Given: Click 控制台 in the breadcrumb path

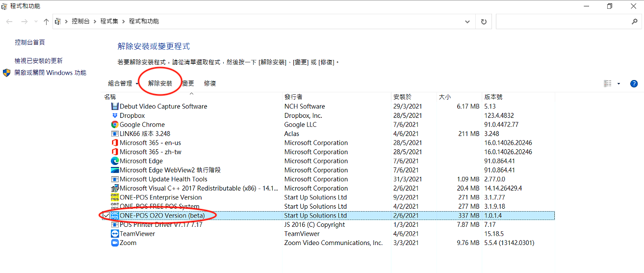Looking at the screenshot, I should click(x=81, y=22).
